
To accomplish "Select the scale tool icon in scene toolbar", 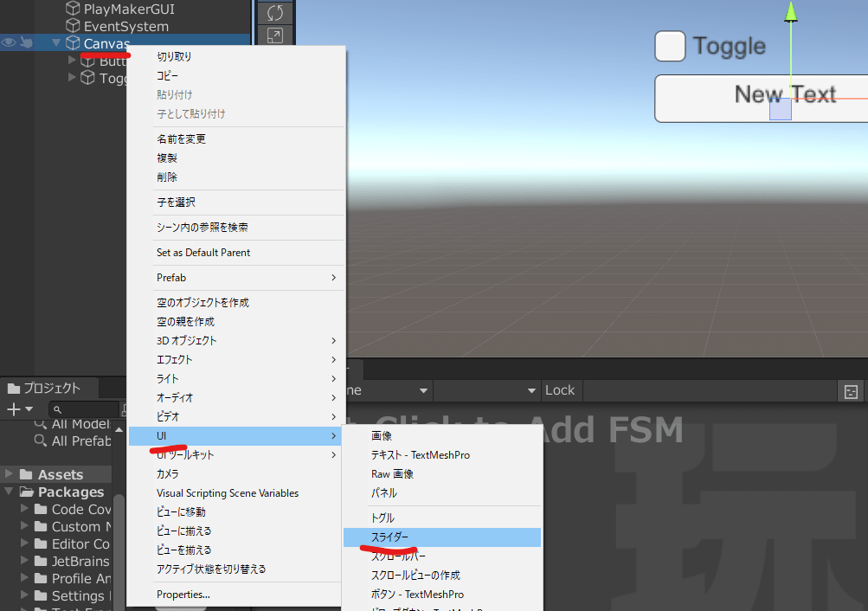I will coord(275,35).
